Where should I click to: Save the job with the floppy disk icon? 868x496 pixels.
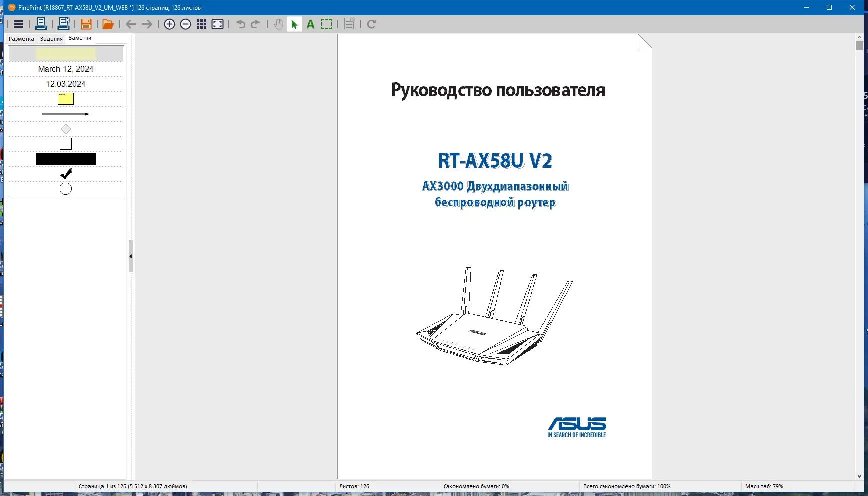click(x=86, y=24)
